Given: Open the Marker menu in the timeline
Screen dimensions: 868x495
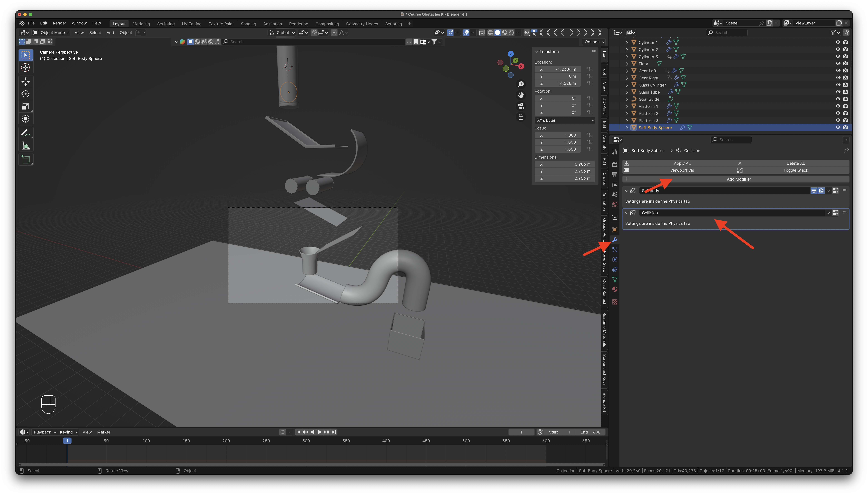Looking at the screenshot, I should coord(104,432).
